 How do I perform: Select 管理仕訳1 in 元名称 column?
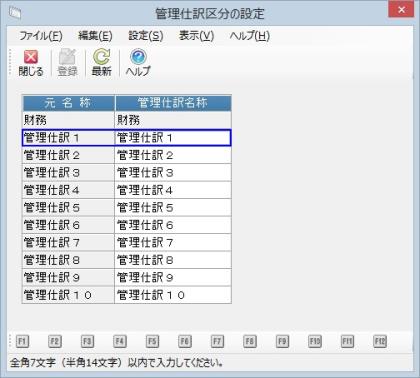(x=68, y=138)
